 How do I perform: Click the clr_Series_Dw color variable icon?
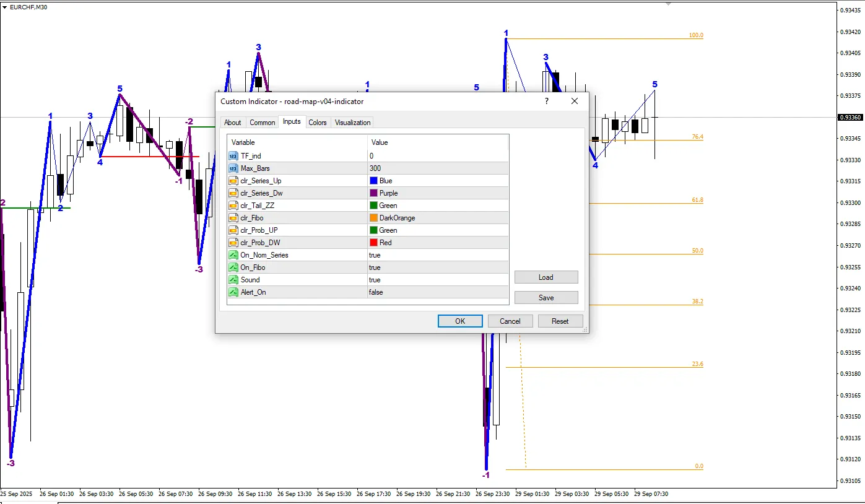pos(233,193)
